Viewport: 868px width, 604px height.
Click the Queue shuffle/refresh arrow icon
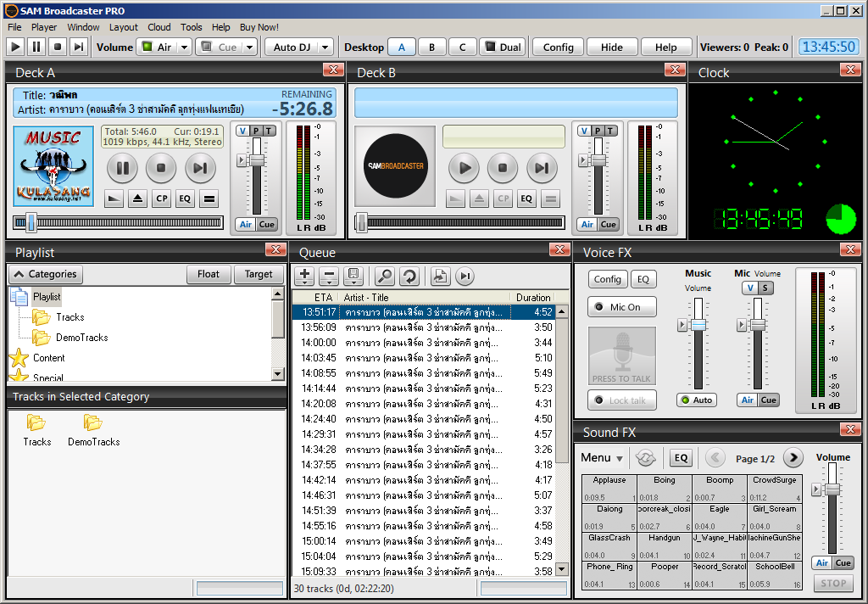[409, 276]
